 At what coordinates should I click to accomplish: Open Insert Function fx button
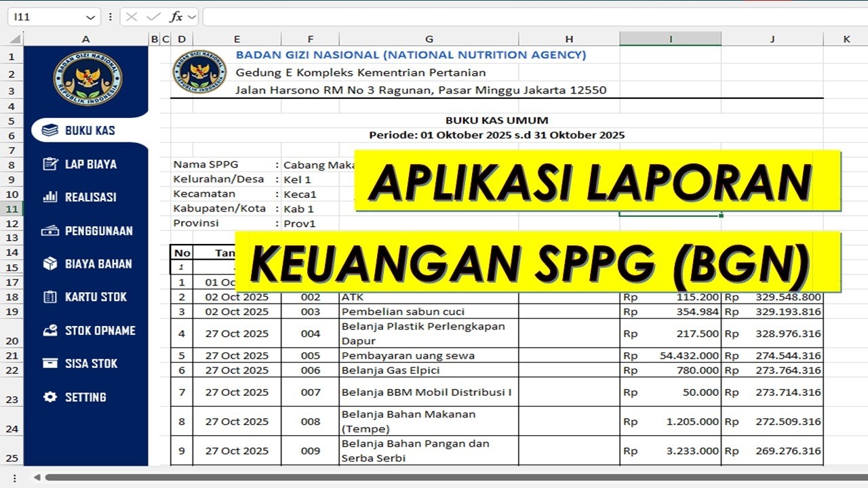tap(176, 17)
